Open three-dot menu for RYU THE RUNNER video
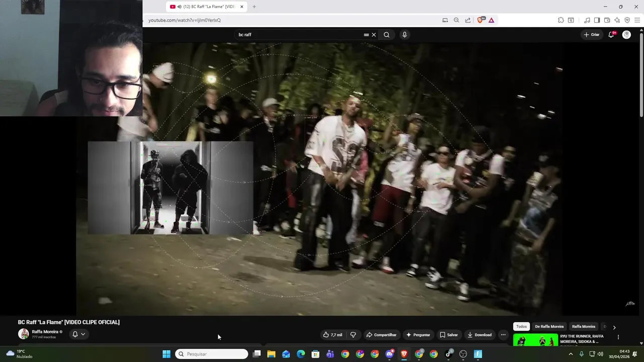644x362 pixels. pyautogui.click(x=618, y=337)
